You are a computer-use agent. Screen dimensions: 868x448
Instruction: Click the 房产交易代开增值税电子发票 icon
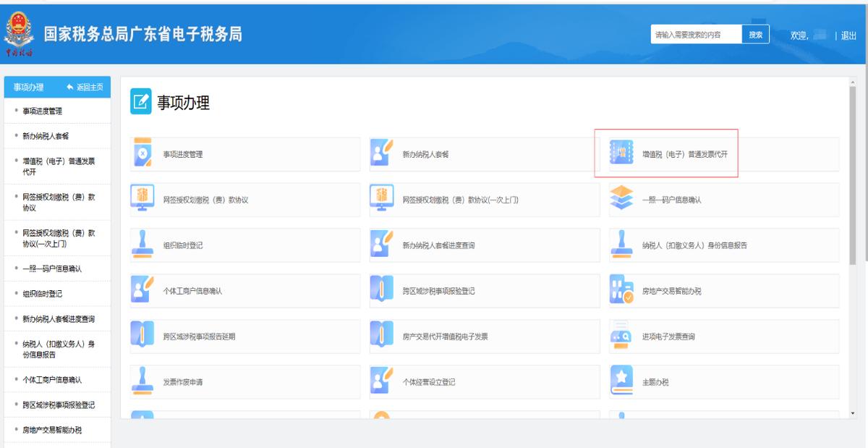380,336
